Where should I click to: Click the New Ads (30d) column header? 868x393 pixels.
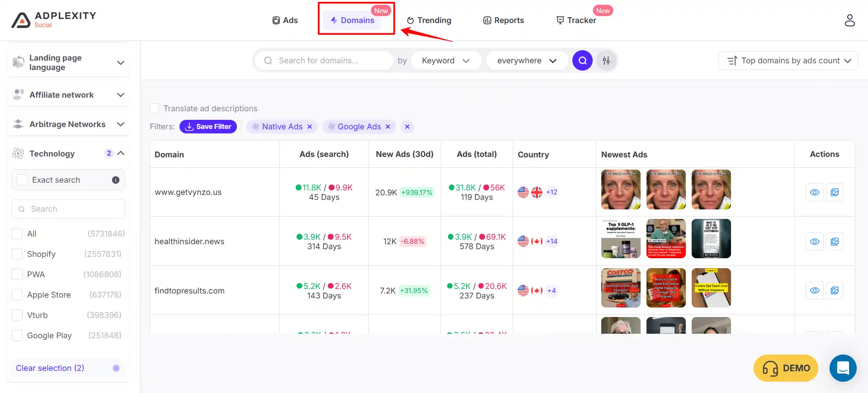[405, 154]
